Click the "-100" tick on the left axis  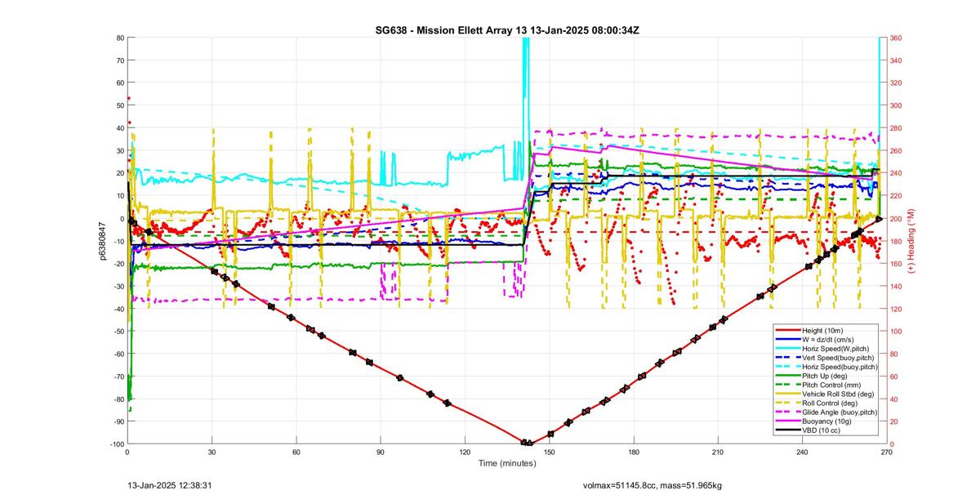click(x=116, y=443)
